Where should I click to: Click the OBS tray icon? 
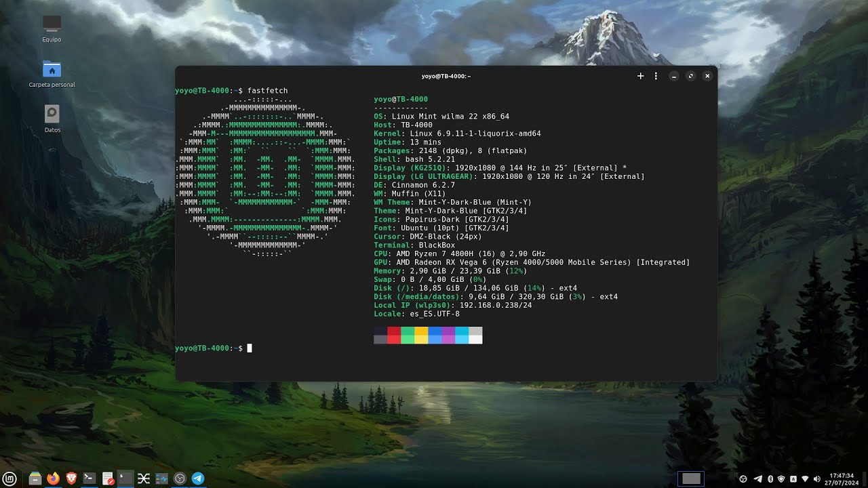pyautogui.click(x=743, y=479)
